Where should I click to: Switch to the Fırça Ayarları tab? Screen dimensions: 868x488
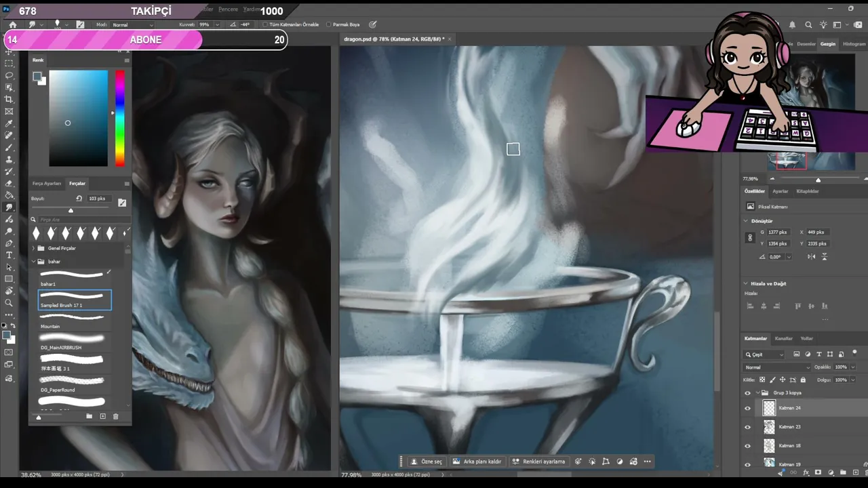pyautogui.click(x=47, y=184)
